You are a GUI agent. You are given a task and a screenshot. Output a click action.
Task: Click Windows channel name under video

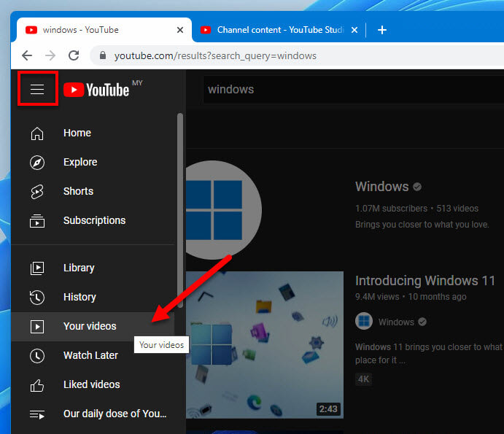[x=396, y=322]
